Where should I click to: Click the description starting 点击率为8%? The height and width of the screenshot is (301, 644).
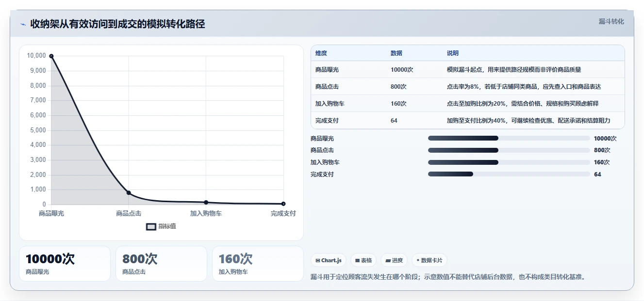click(x=524, y=87)
